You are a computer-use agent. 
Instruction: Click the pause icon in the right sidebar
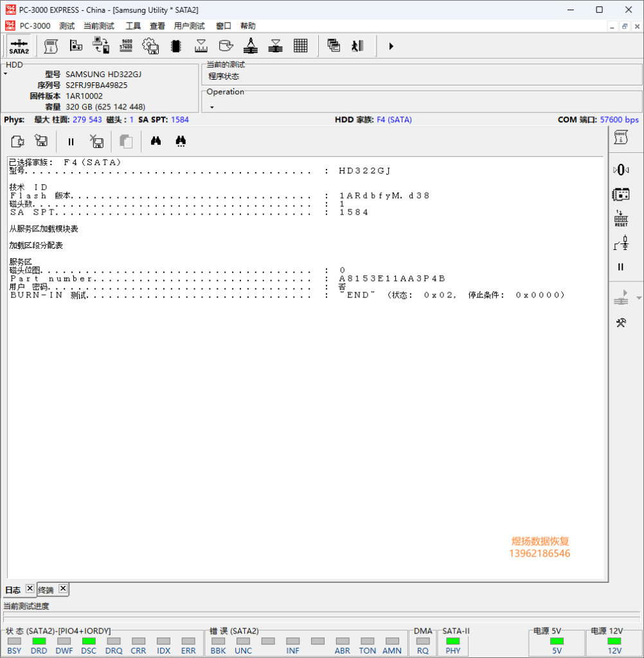coord(621,267)
